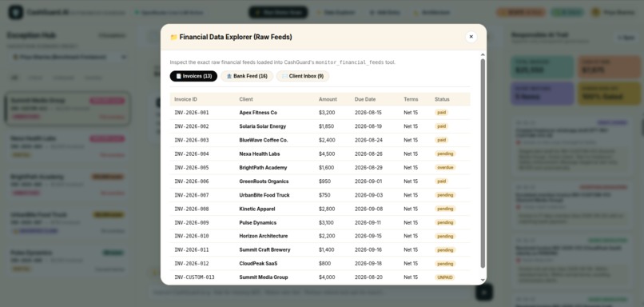
Task: Click the Terms column header
Action: pos(411,99)
